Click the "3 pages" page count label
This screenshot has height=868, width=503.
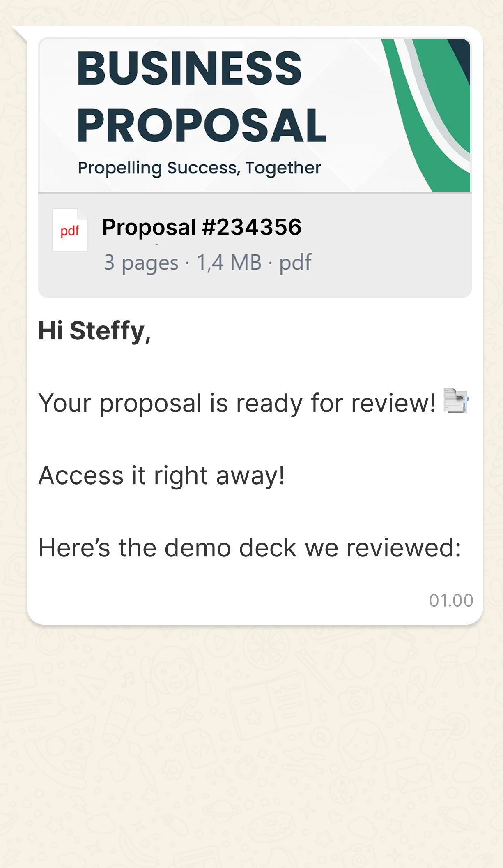pyautogui.click(x=141, y=262)
